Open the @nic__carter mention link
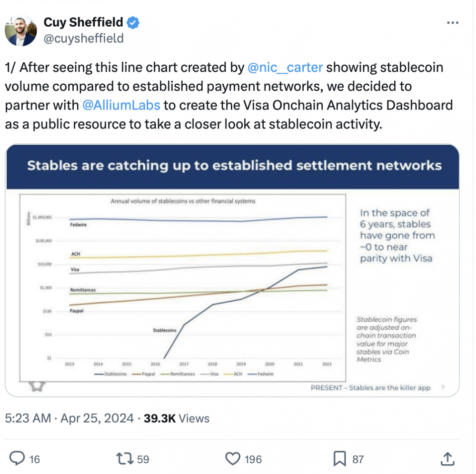 tap(285, 68)
